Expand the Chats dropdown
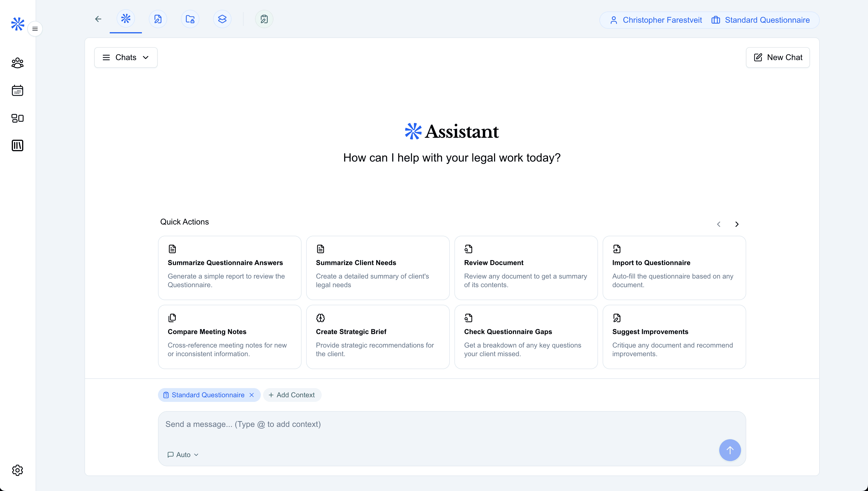 (x=126, y=57)
